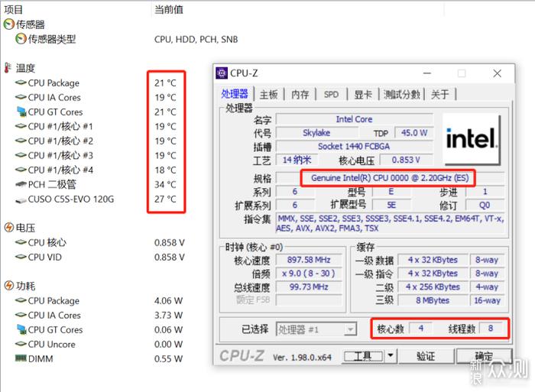Click the 0.853 V core voltage field
535x392 pixels.
406,160
